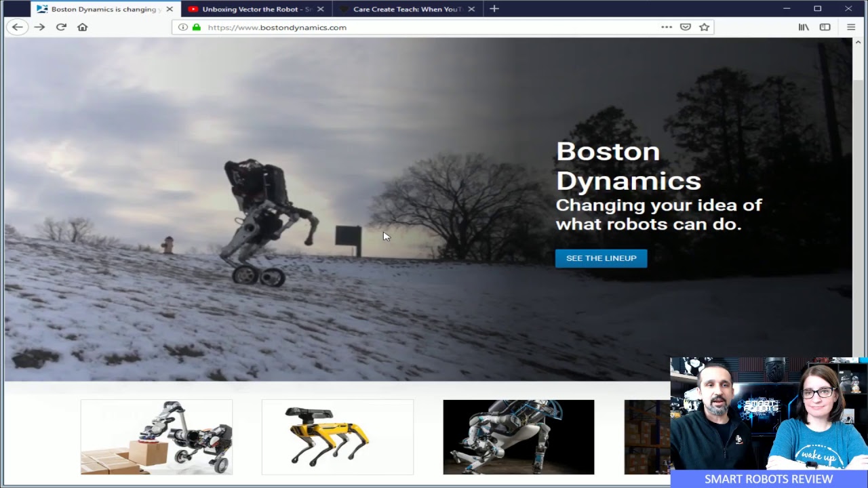This screenshot has width=868, height=488.
Task: Open the Handle robot with boxes thumbnail
Action: (x=157, y=437)
